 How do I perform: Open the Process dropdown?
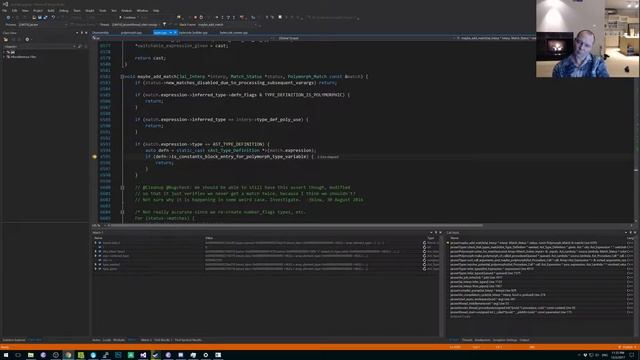click(66, 25)
